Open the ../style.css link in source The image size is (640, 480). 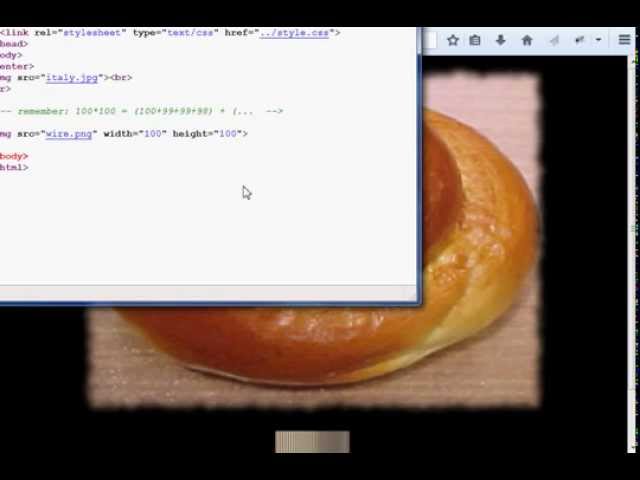[294, 33]
